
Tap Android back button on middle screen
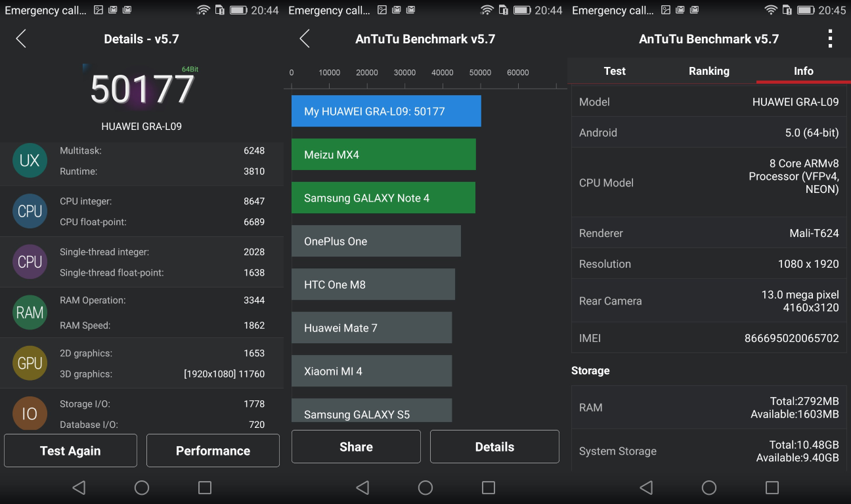[362, 488]
